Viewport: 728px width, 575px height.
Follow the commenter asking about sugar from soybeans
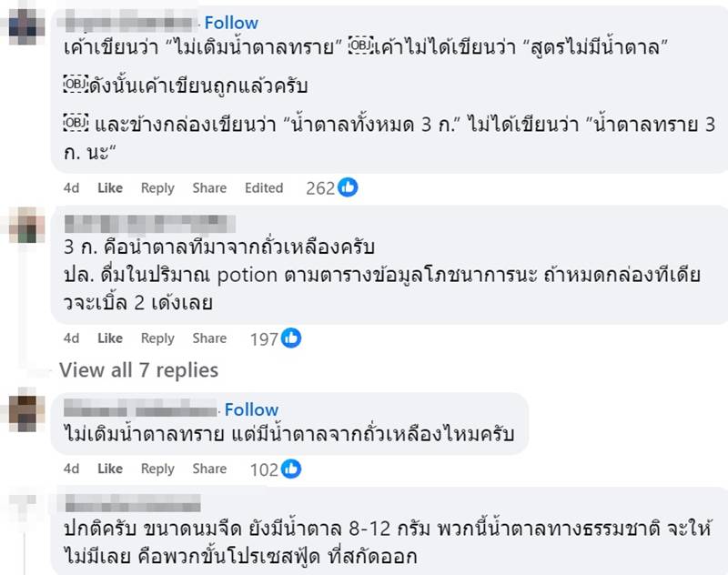coord(252,409)
